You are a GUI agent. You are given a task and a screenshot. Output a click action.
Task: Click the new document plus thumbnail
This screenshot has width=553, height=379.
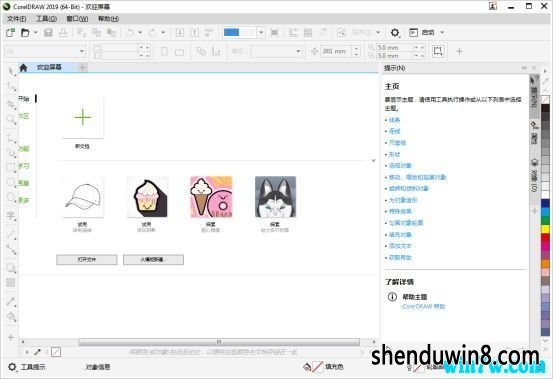pyautogui.click(x=83, y=117)
